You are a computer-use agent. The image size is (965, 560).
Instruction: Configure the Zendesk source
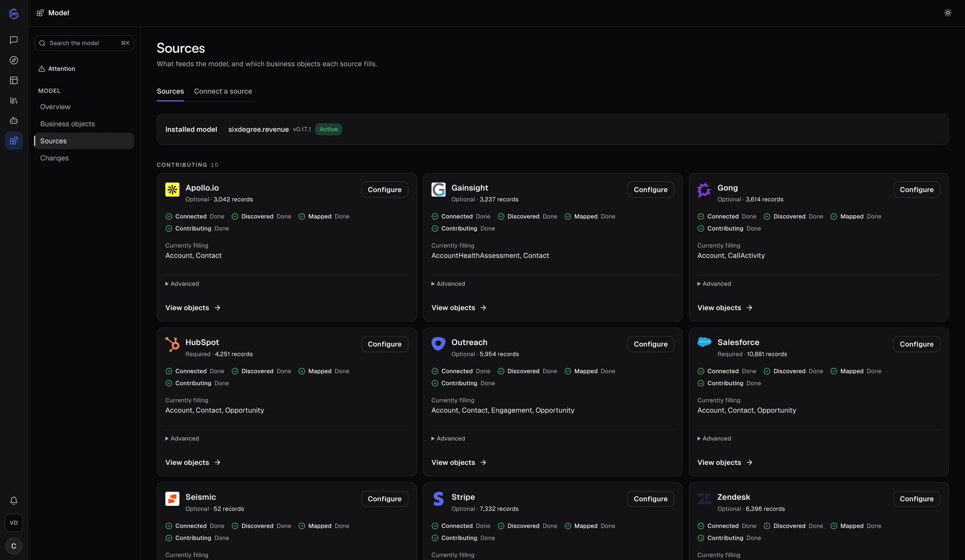(x=916, y=499)
